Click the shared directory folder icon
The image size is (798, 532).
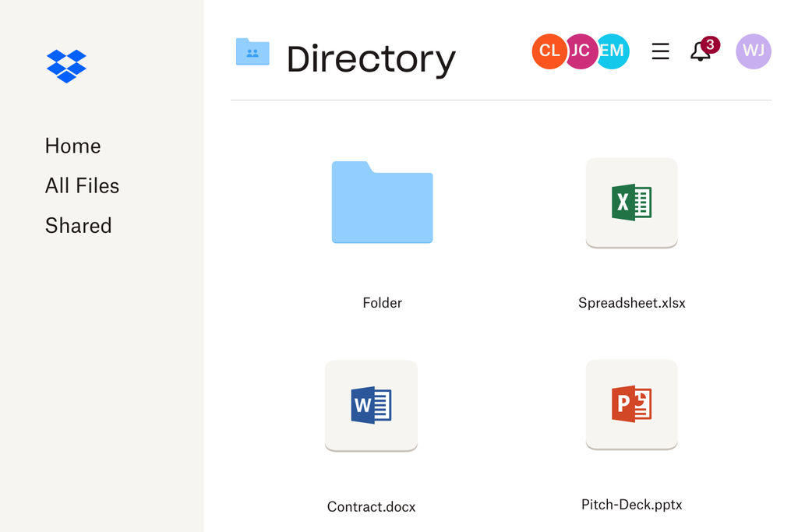click(x=252, y=51)
